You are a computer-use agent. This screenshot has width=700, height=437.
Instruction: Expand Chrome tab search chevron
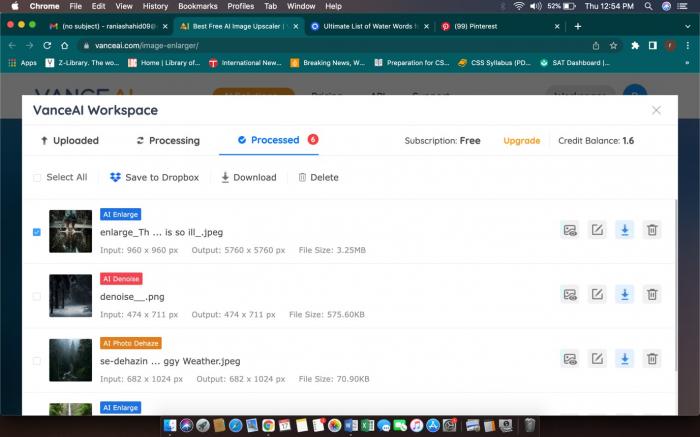coord(688,26)
